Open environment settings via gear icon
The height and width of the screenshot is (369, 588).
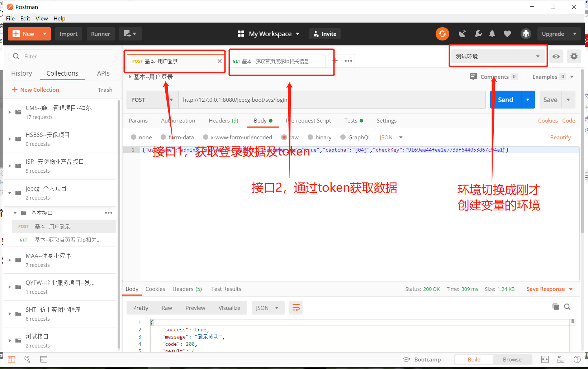tap(574, 56)
